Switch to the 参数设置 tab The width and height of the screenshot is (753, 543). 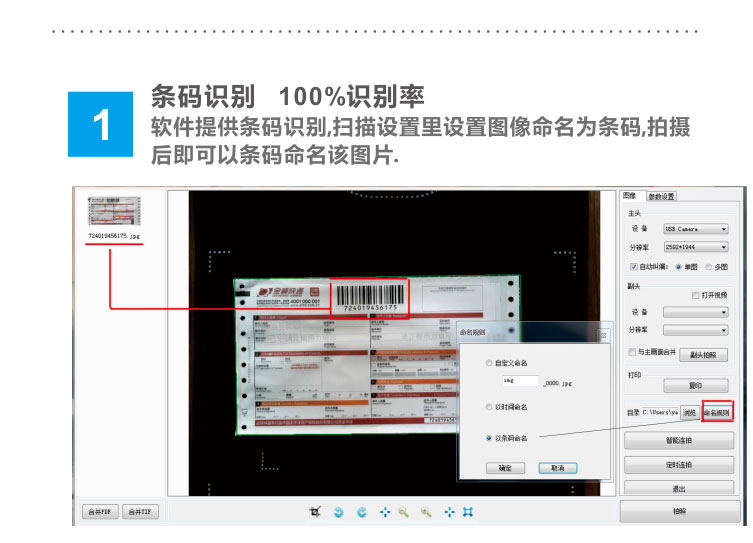tap(661, 196)
